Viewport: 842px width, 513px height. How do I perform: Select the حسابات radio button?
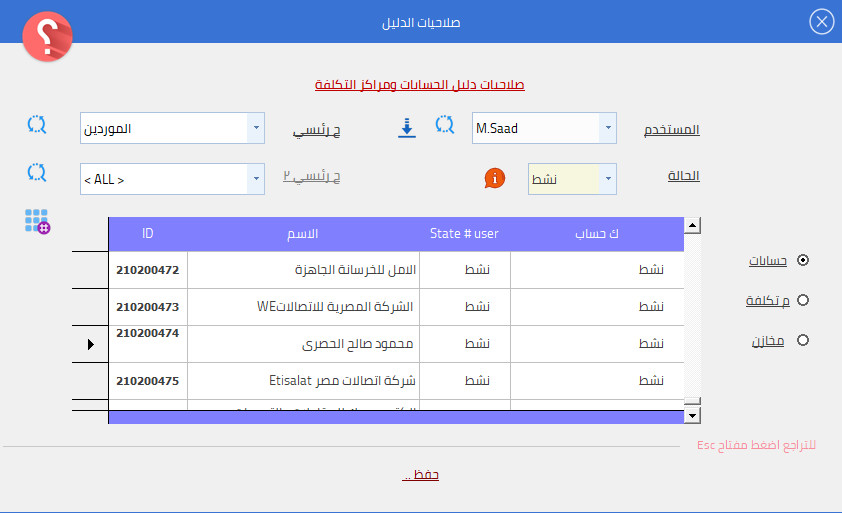tap(802, 261)
